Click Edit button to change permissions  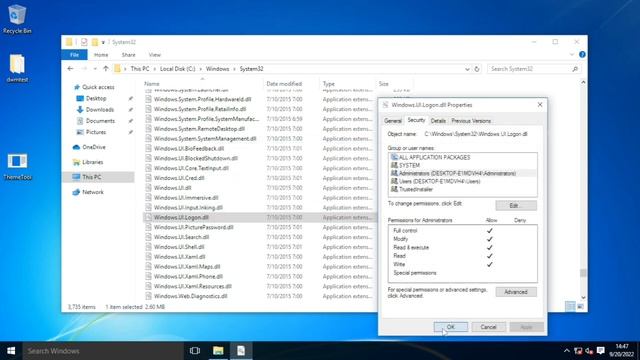click(516, 205)
